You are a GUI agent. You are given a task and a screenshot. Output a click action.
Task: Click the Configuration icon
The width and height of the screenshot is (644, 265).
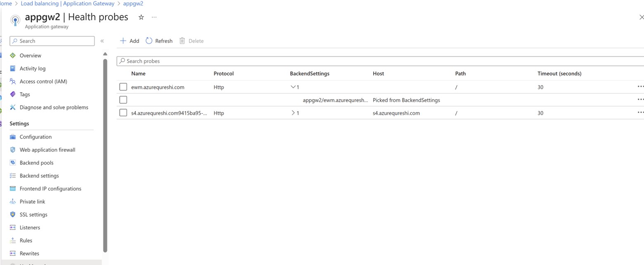pyautogui.click(x=13, y=137)
